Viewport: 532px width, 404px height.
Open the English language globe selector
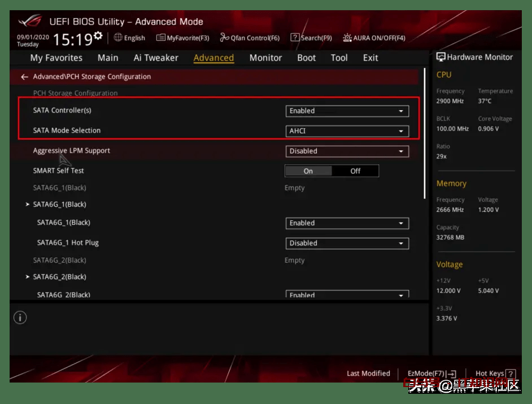[x=129, y=38]
